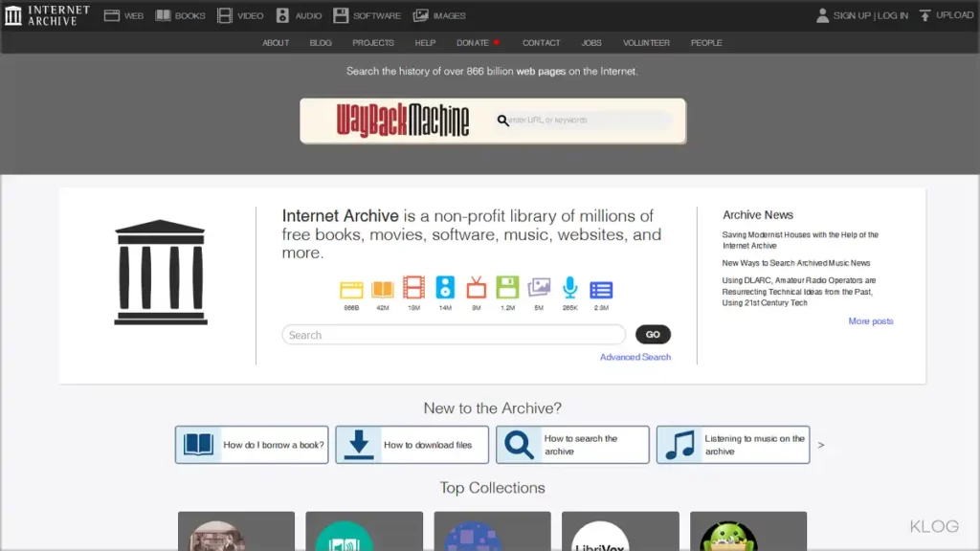Click the Wayback Machine logo
980x551 pixels.
pos(403,121)
